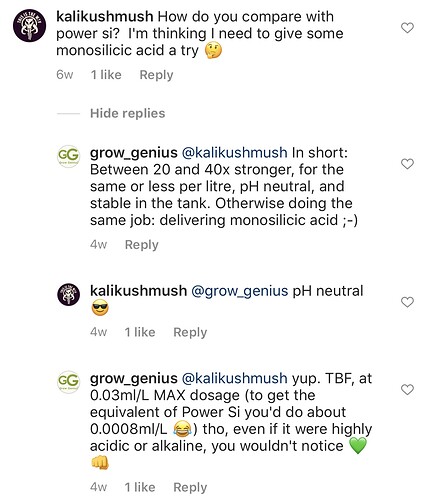Tap the heart beside the "pH neutral" reply
Image resolution: width=436 pixels, height=500 pixels.
pos(407,302)
